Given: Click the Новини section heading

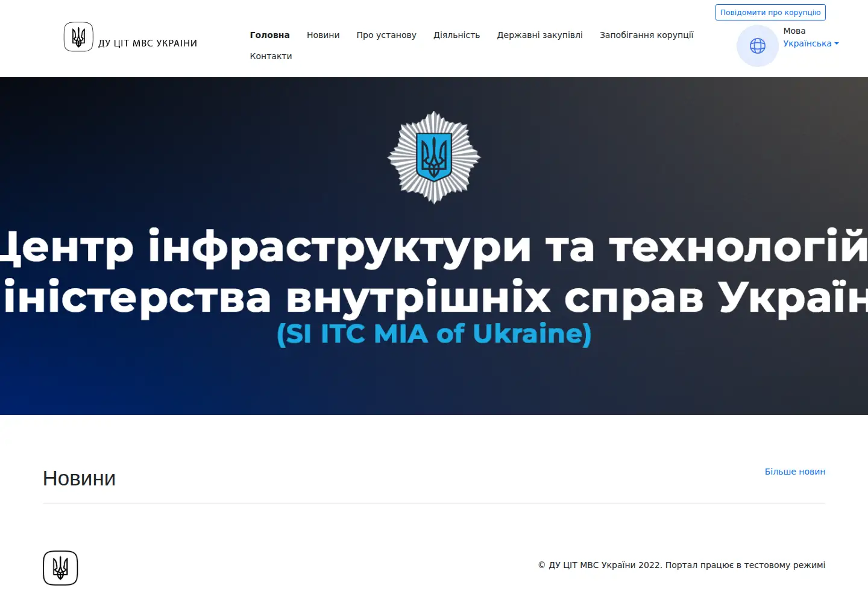Looking at the screenshot, I should pos(79,478).
